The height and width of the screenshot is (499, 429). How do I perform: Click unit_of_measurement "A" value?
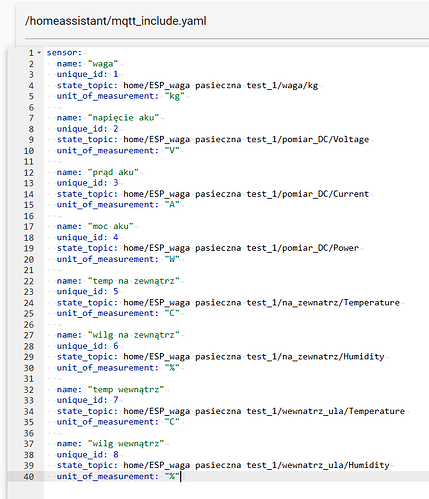[x=172, y=205]
